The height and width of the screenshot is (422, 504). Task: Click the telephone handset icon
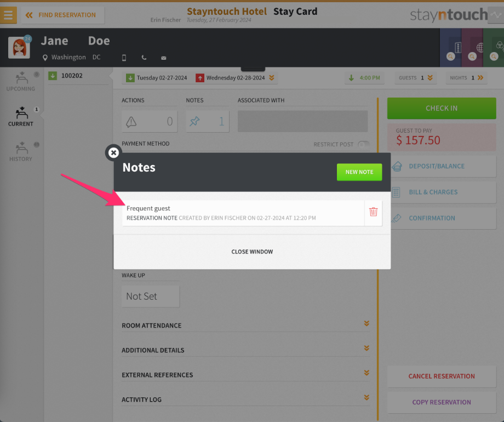144,58
